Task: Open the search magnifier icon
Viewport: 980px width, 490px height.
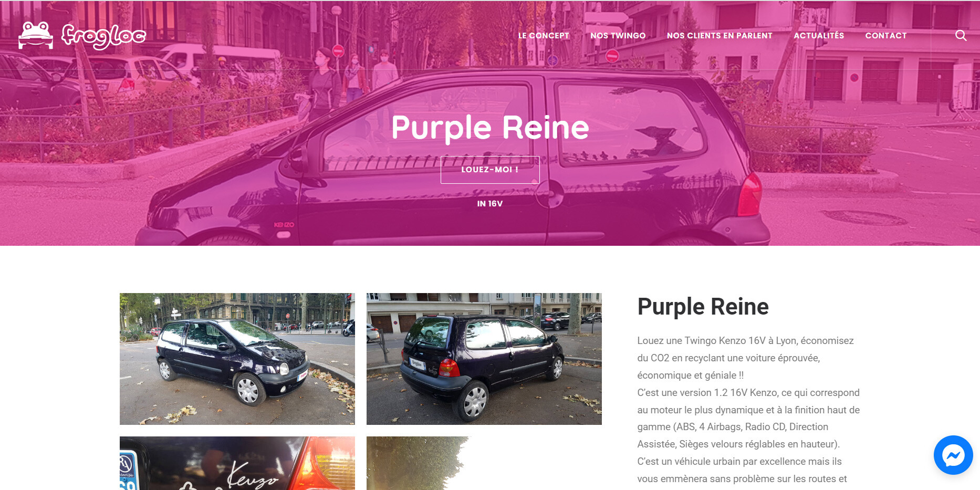Action: click(x=961, y=35)
